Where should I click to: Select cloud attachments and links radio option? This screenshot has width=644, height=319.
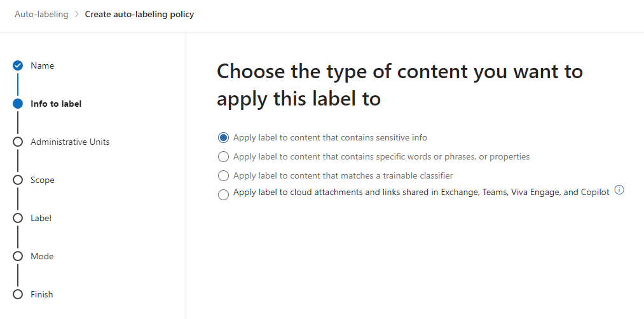point(223,195)
